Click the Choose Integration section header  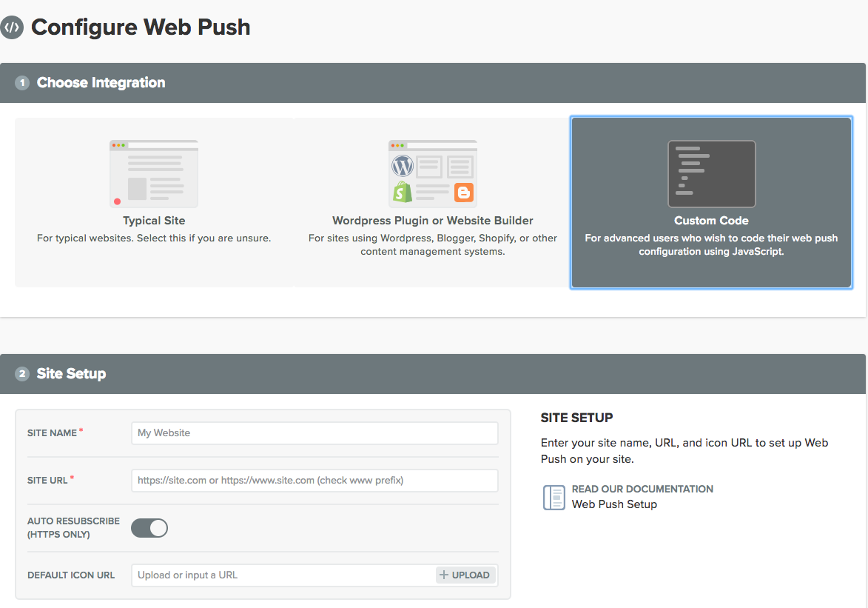click(101, 83)
